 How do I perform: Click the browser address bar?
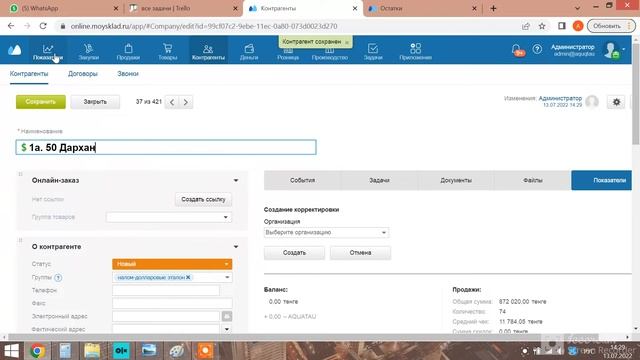point(286,26)
